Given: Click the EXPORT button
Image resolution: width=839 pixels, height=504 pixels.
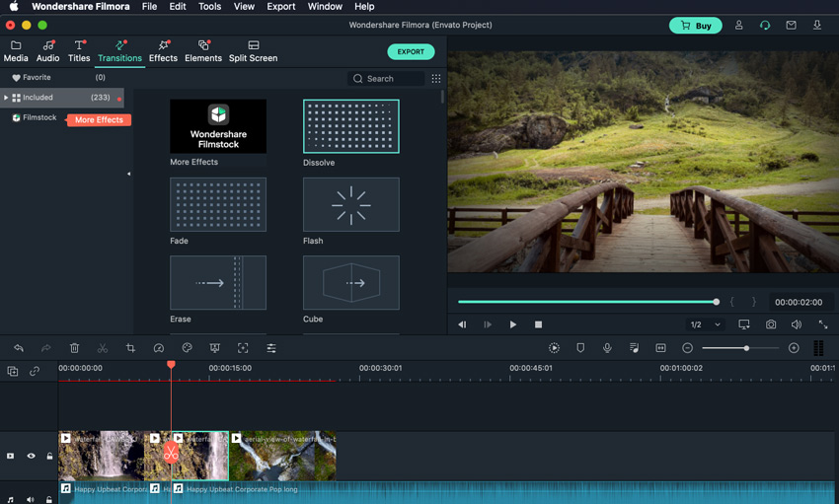Looking at the screenshot, I should (x=411, y=52).
